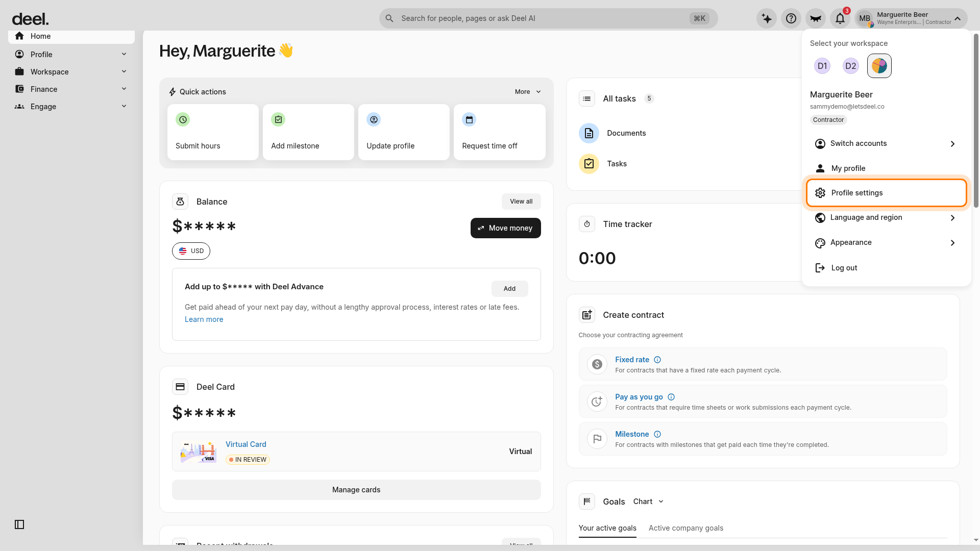Open the Goals Chart dropdown

(x=648, y=502)
